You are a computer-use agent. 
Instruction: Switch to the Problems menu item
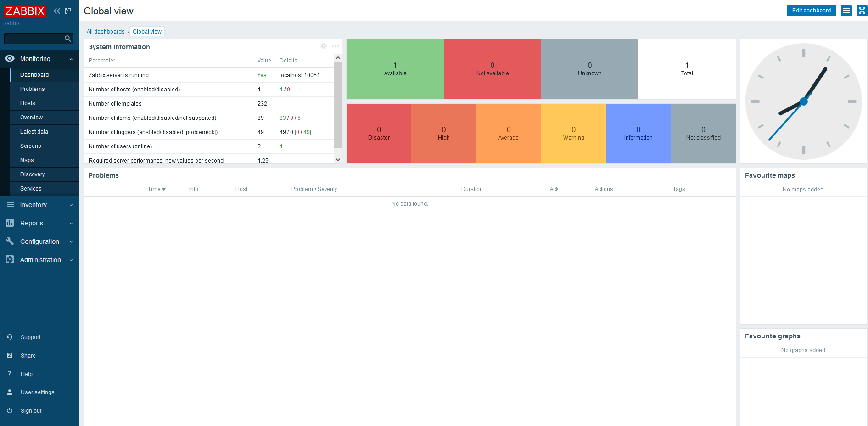point(32,89)
